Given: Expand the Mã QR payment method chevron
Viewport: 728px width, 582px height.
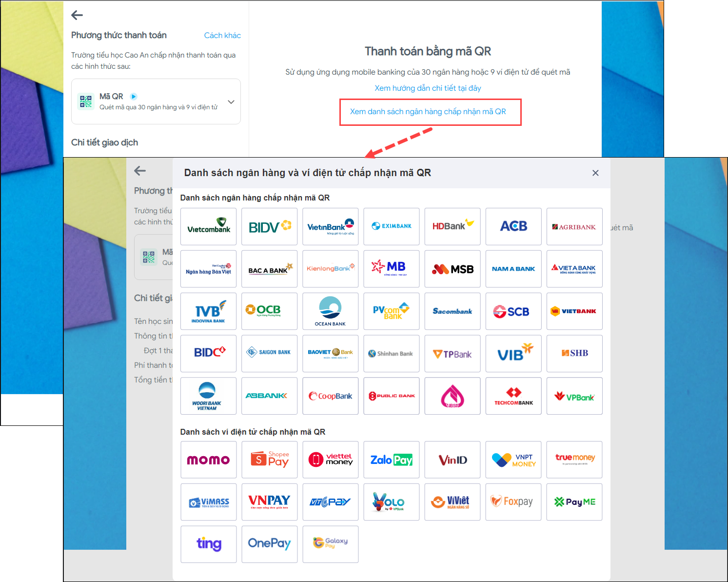Looking at the screenshot, I should pyautogui.click(x=231, y=102).
